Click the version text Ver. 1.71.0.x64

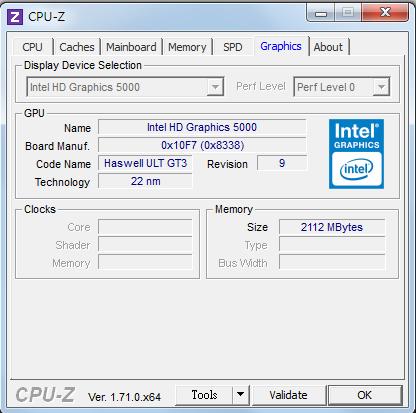[x=124, y=397]
